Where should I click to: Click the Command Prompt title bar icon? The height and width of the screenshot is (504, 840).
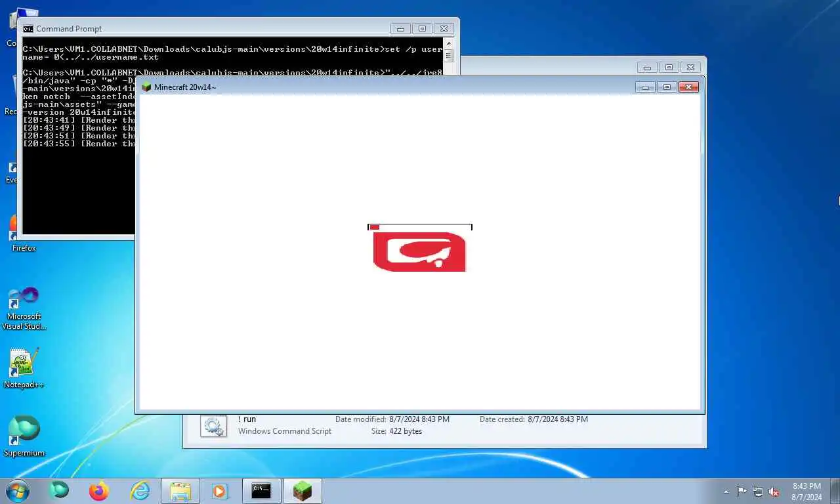coord(28,29)
